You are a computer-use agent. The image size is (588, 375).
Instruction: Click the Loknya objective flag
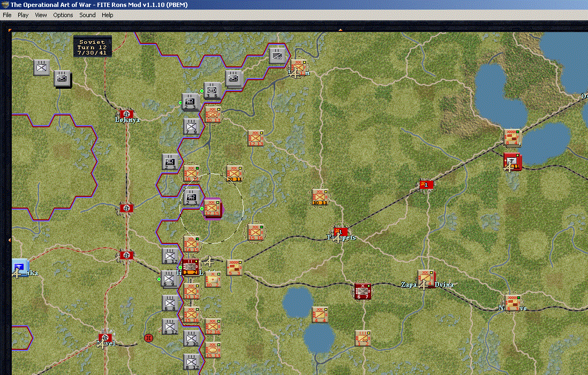(126, 113)
